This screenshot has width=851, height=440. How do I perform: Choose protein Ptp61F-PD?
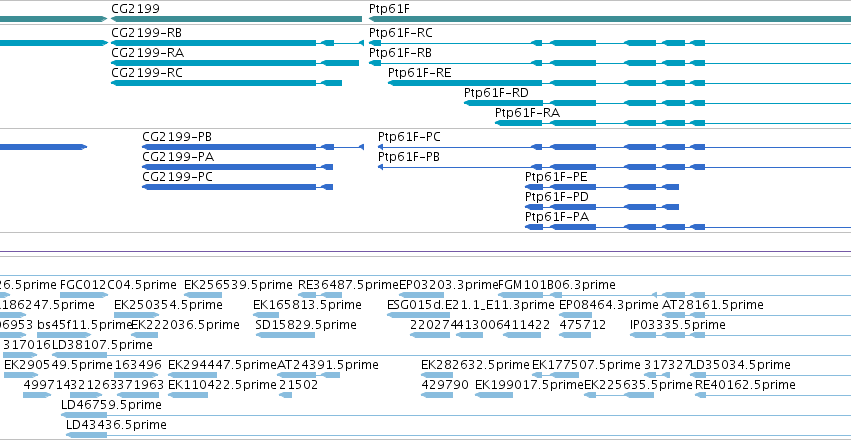tap(602, 207)
